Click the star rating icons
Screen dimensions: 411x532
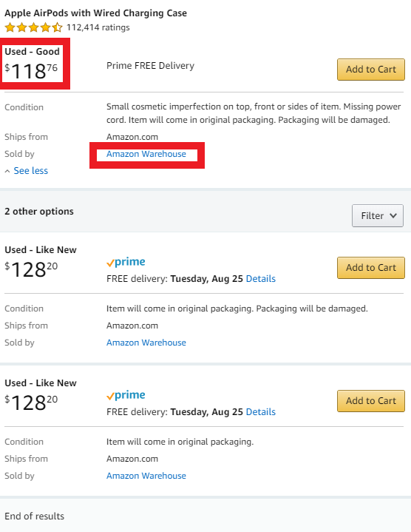pyautogui.click(x=33, y=27)
